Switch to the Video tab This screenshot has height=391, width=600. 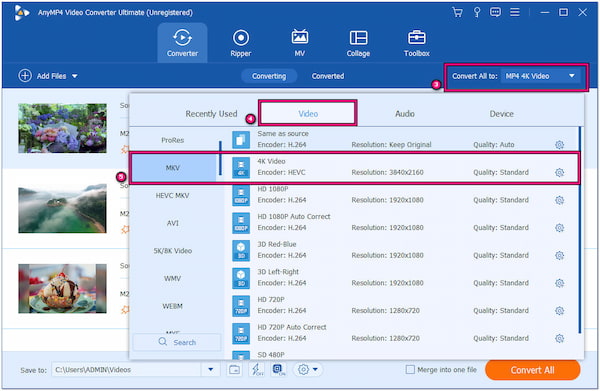tap(308, 114)
